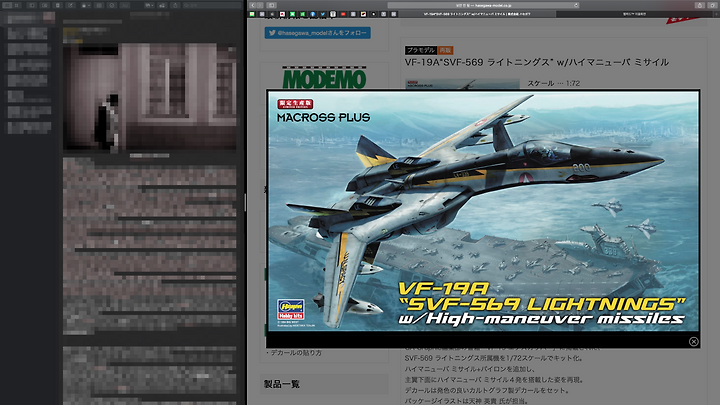Select the VF-19A product page tab
The image size is (720, 405).
point(477,14)
